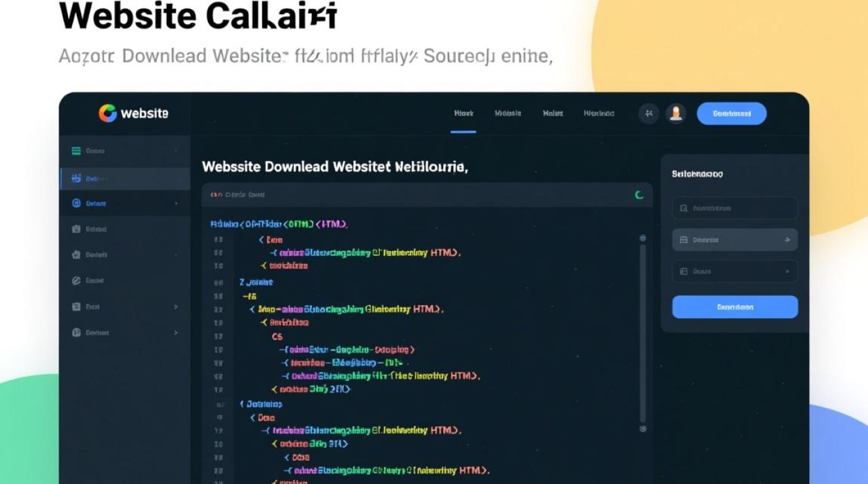Click the globe icon in sidebar bottom
The image size is (868, 484).
point(76,333)
